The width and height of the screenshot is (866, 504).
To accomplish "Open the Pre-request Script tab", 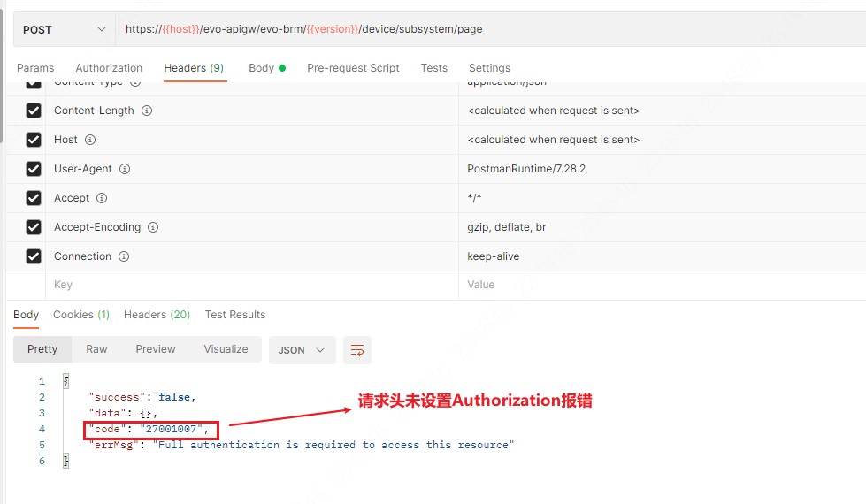I will 353,68.
